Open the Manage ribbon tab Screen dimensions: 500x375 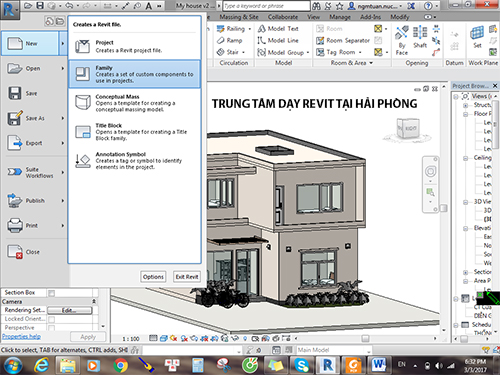tap(340, 17)
